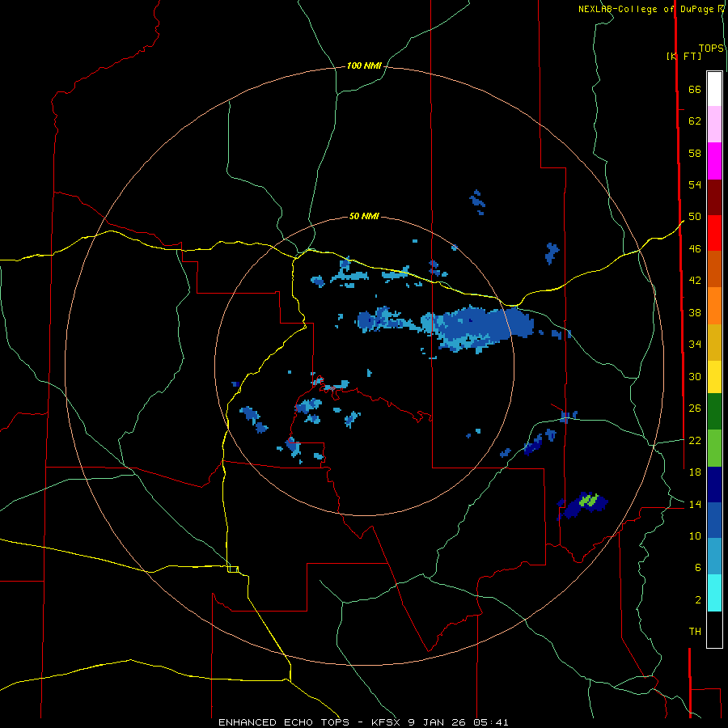Click the "9 JAN 26" date text
The width and height of the screenshot is (728, 728).
[438, 722]
